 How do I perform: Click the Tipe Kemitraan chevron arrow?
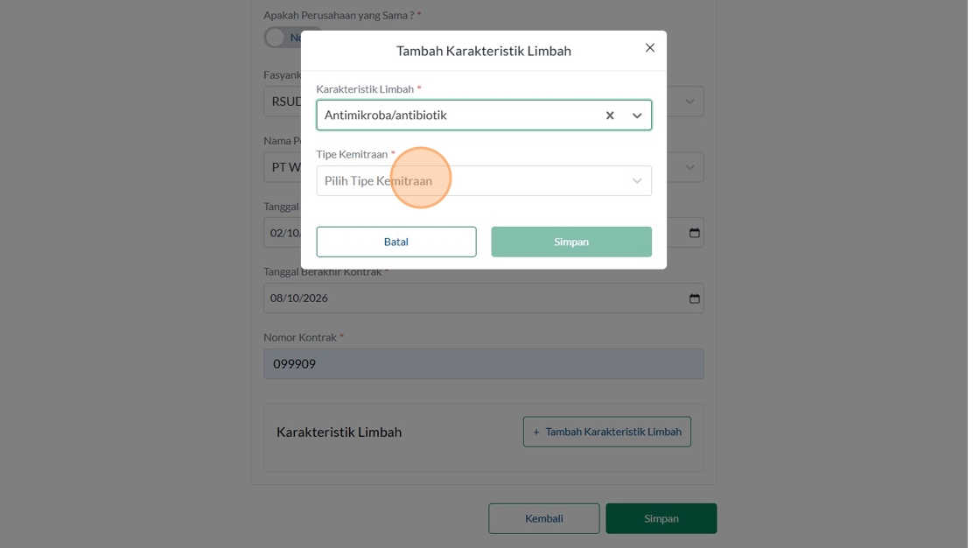pyautogui.click(x=637, y=181)
